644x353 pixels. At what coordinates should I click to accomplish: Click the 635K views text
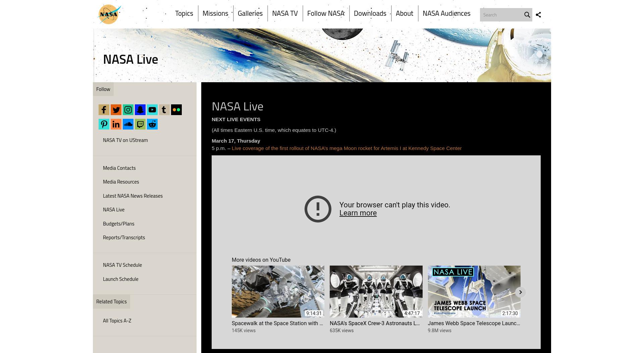coord(341,331)
